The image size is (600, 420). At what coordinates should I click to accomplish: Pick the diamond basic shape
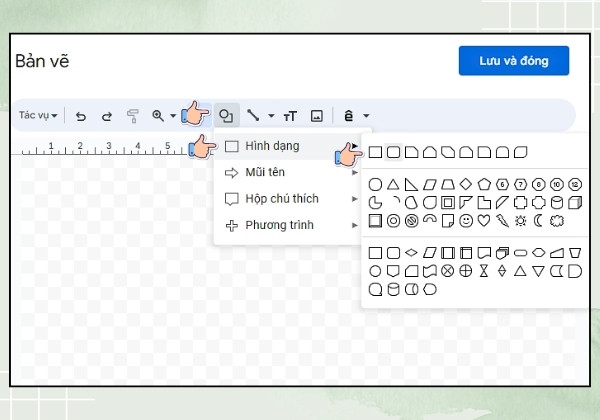(466, 184)
